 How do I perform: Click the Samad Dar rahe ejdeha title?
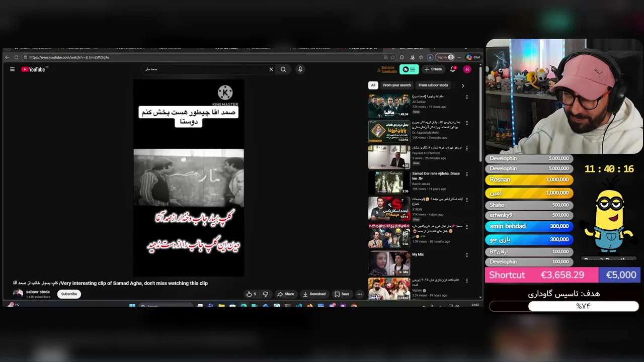click(435, 176)
